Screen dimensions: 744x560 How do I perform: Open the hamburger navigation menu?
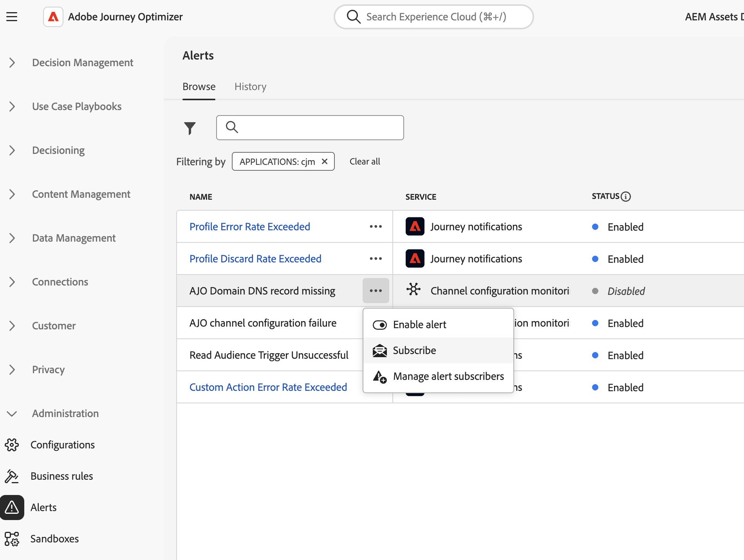tap(12, 17)
